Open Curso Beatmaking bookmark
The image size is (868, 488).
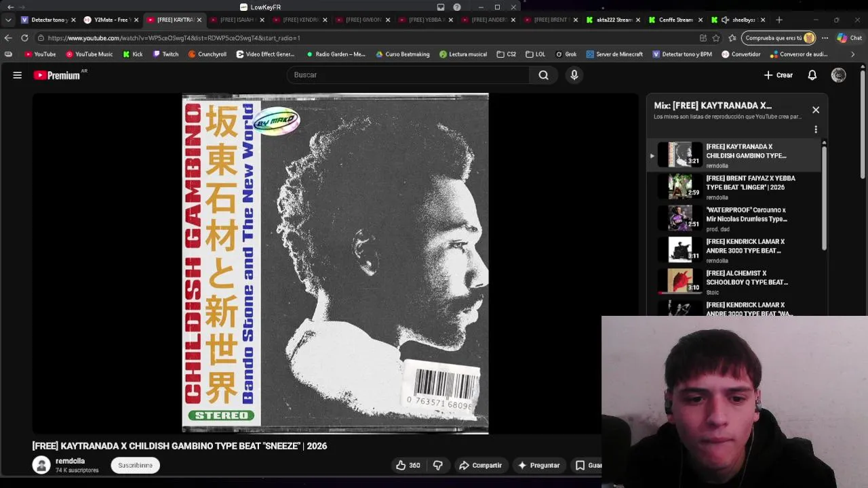tap(401, 54)
